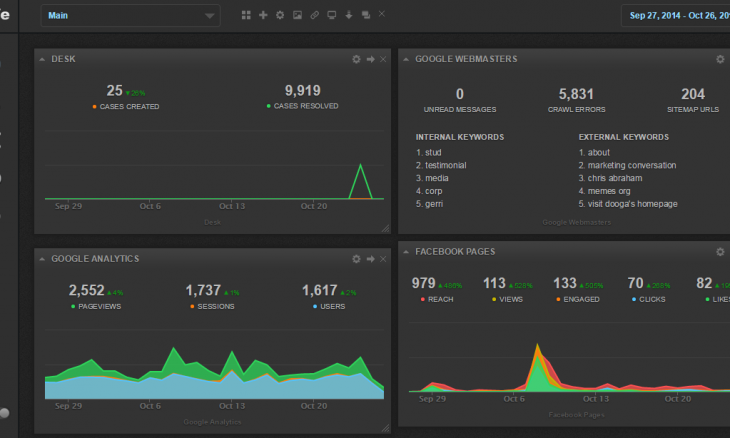Open dashboard settings gear in top toolbar
Screen dimensions: 730x438
(280, 16)
